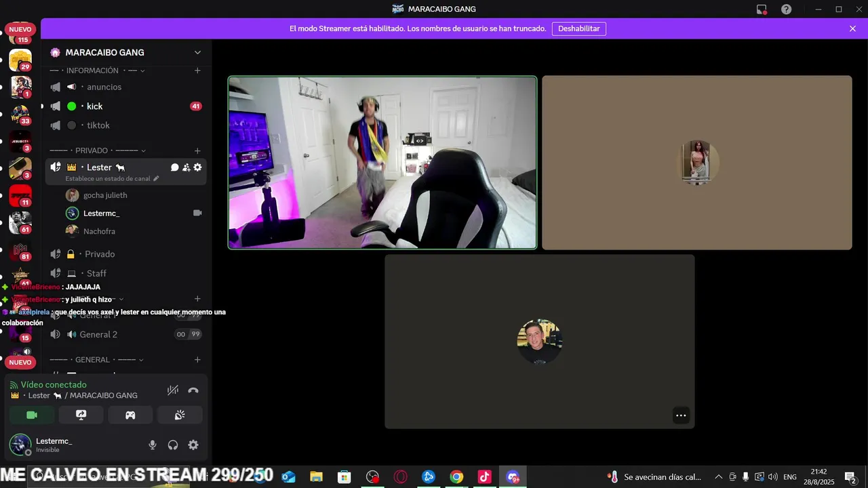Open server icon with 81 badge

20,250
